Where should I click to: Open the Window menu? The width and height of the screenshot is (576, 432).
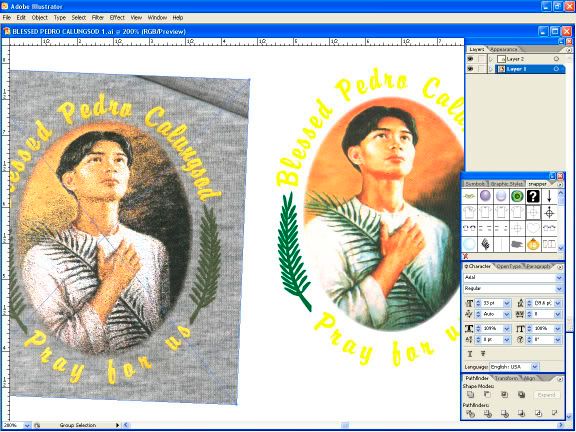coord(157,17)
